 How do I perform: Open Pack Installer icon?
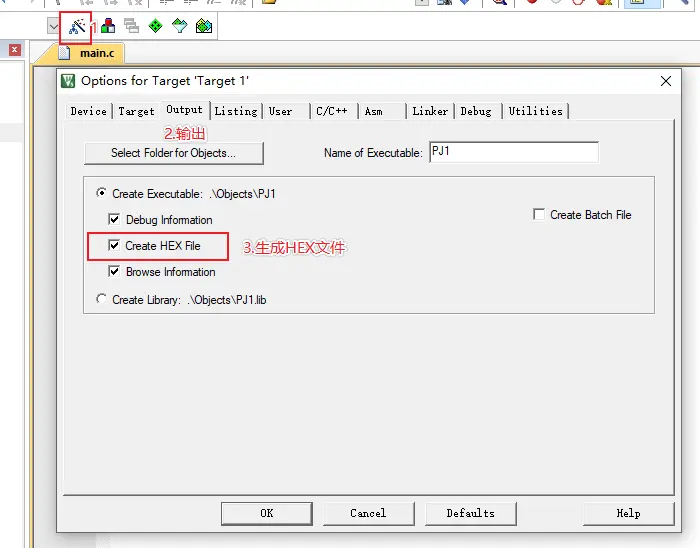[204, 26]
